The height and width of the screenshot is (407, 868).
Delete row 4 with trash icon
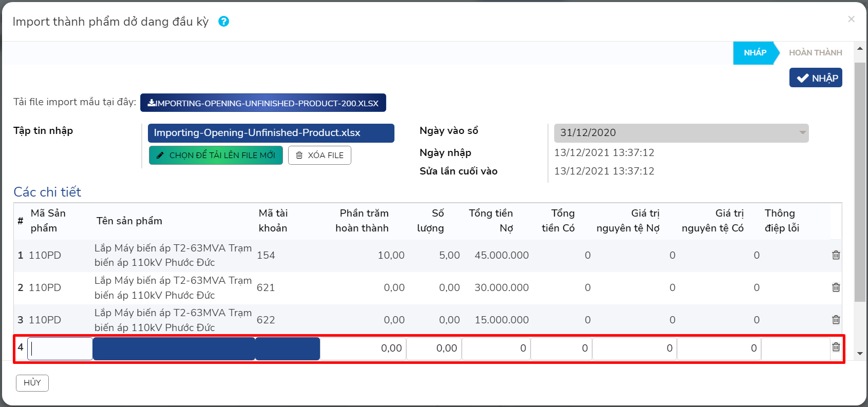836,347
